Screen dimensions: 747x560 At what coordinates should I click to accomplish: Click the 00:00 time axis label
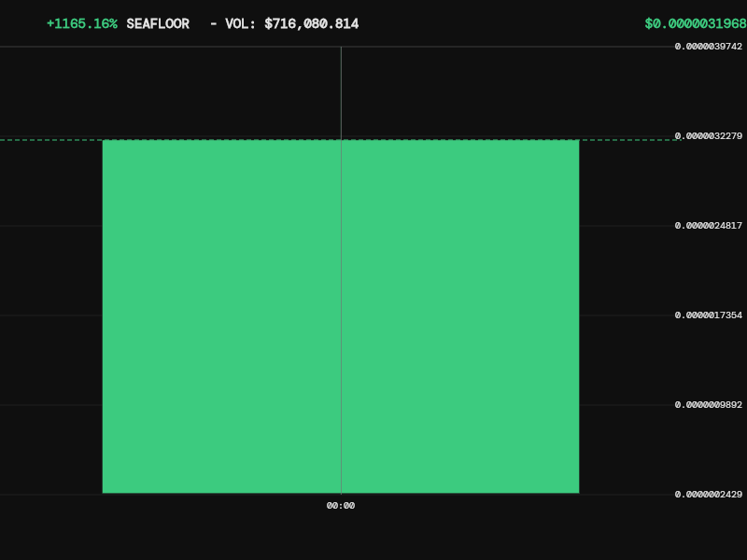tap(341, 506)
